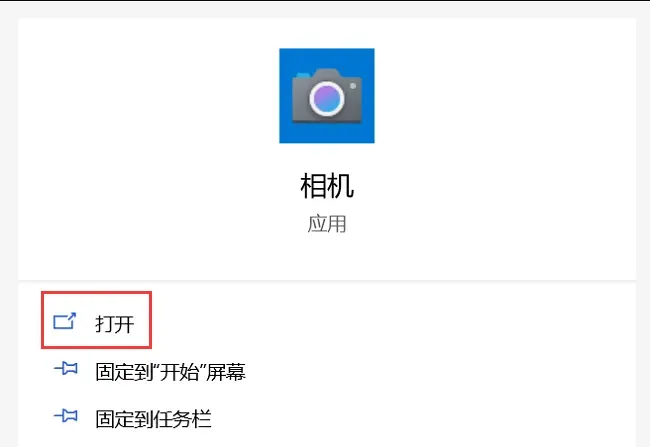This screenshot has height=447, width=650.
Task: Click the pin icon beside 固定到任务栏
Action: click(x=65, y=415)
